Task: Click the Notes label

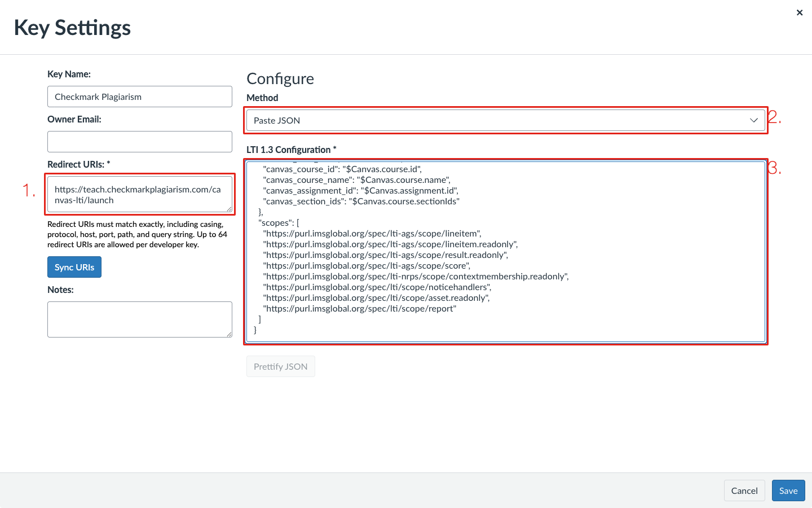Action: 60,290
